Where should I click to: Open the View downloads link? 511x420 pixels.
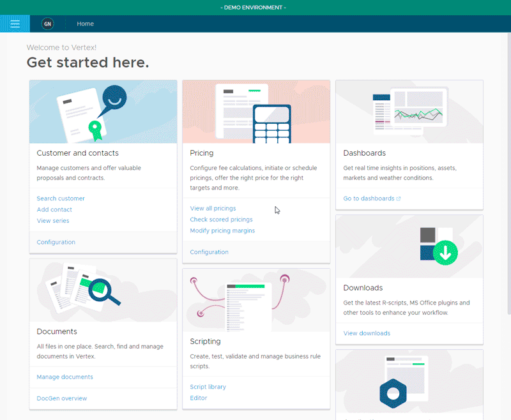[367, 333]
